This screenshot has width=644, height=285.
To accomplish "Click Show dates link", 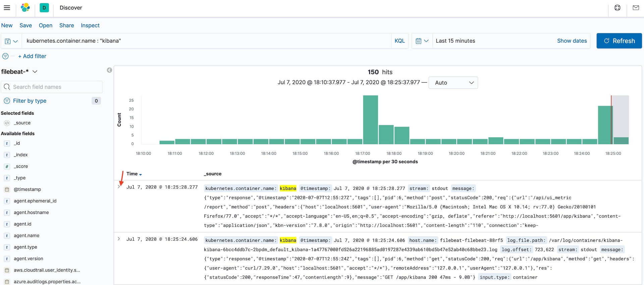I will 572,41.
